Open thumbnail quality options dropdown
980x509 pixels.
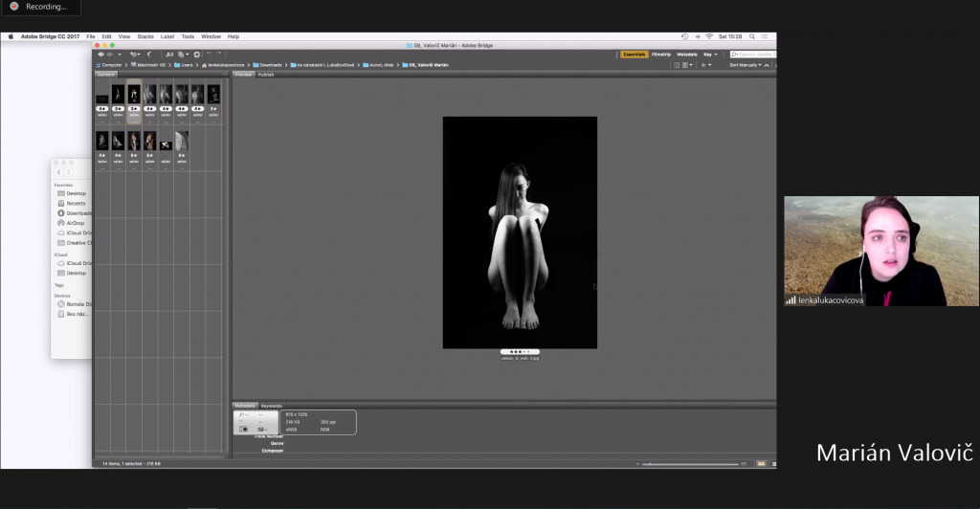coord(687,65)
